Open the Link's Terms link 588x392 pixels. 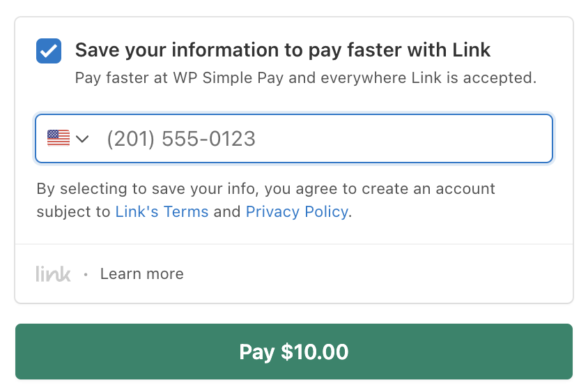coord(162,212)
